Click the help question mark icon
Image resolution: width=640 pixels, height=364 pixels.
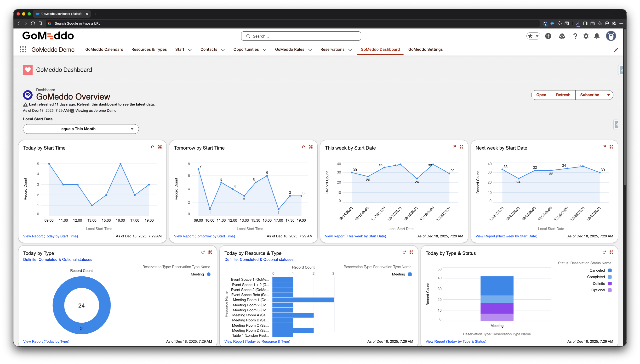(x=575, y=36)
